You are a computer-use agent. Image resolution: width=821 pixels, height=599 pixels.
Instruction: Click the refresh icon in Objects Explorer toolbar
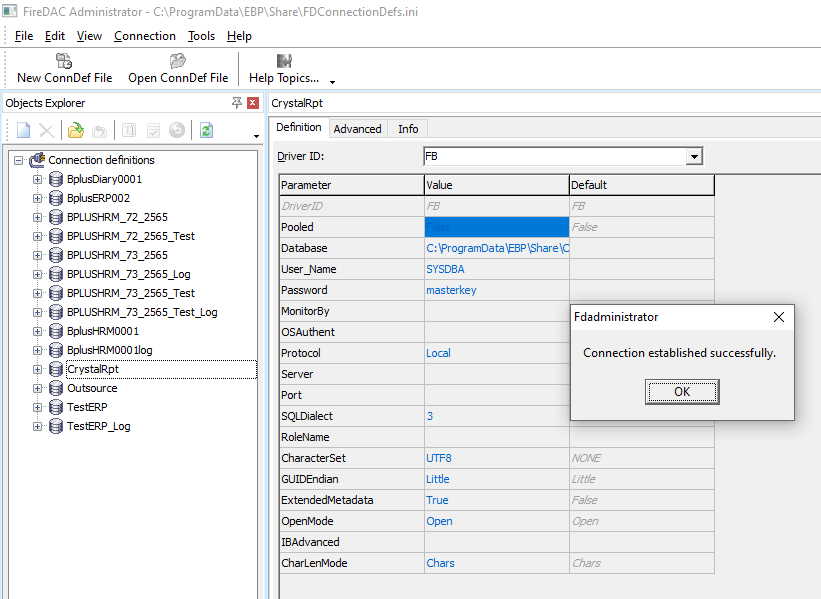(206, 130)
